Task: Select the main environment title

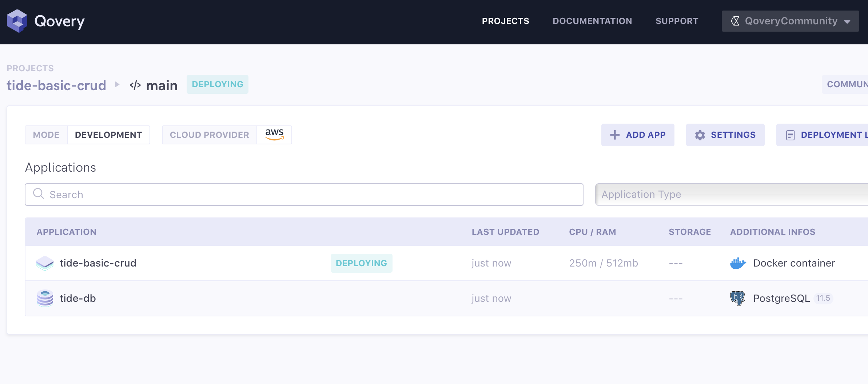Action: tap(162, 86)
